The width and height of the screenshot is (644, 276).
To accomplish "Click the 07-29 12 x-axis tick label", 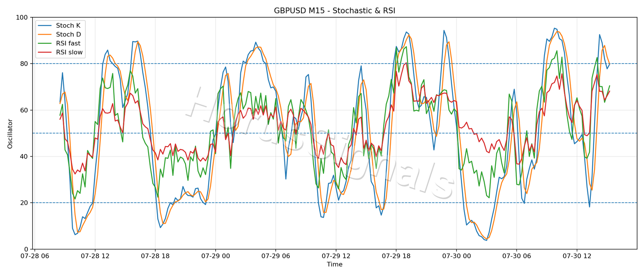I will 336,255.
